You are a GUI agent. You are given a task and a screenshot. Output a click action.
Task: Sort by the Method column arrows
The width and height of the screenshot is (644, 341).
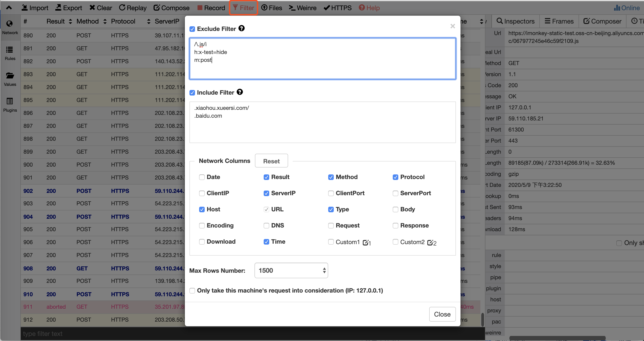(x=105, y=21)
